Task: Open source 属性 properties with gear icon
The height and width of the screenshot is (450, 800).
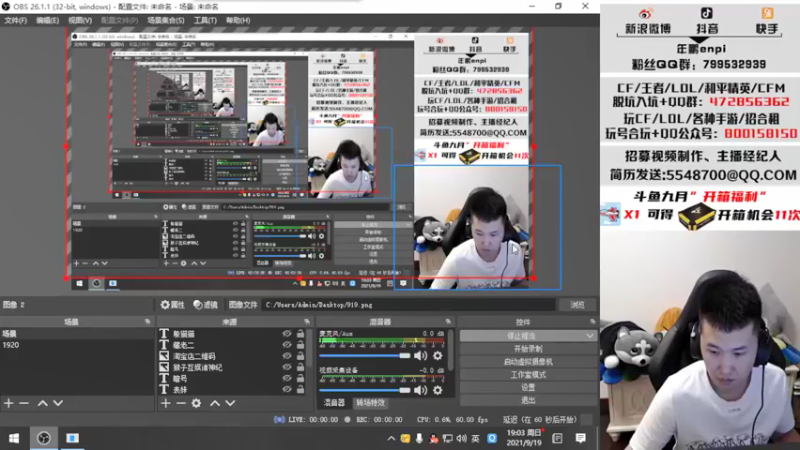Action: [x=172, y=305]
